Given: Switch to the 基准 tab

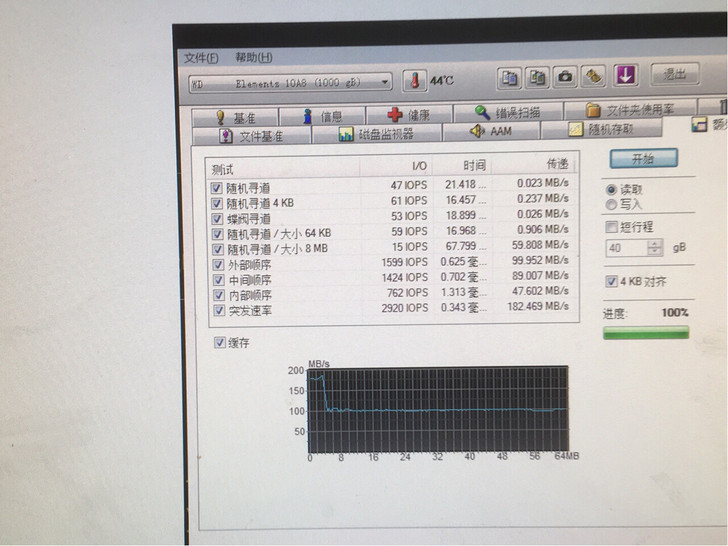Looking at the screenshot, I should [x=235, y=117].
